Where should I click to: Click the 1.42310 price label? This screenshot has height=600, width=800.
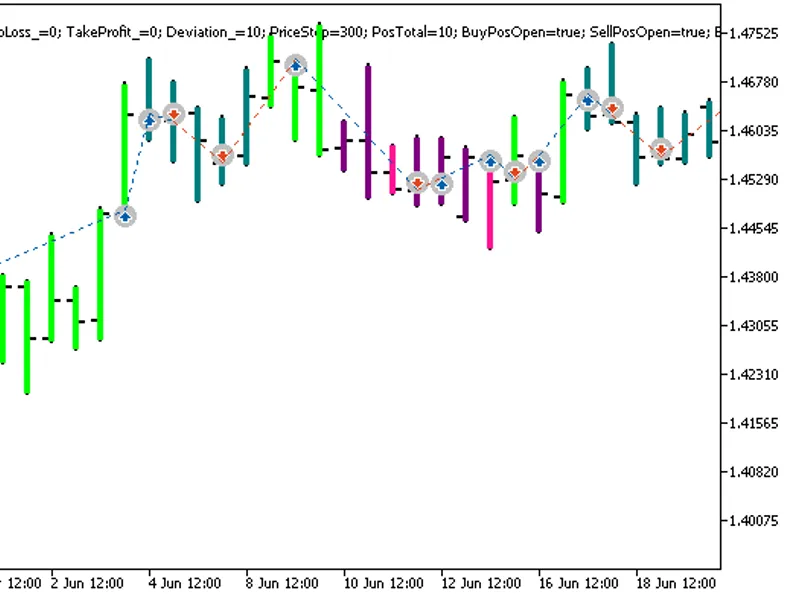pos(754,374)
